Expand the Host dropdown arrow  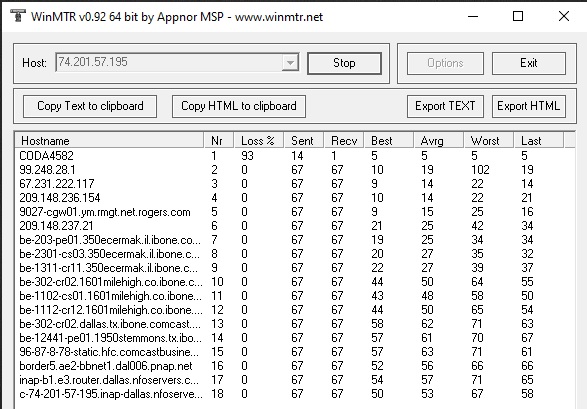click(290, 62)
